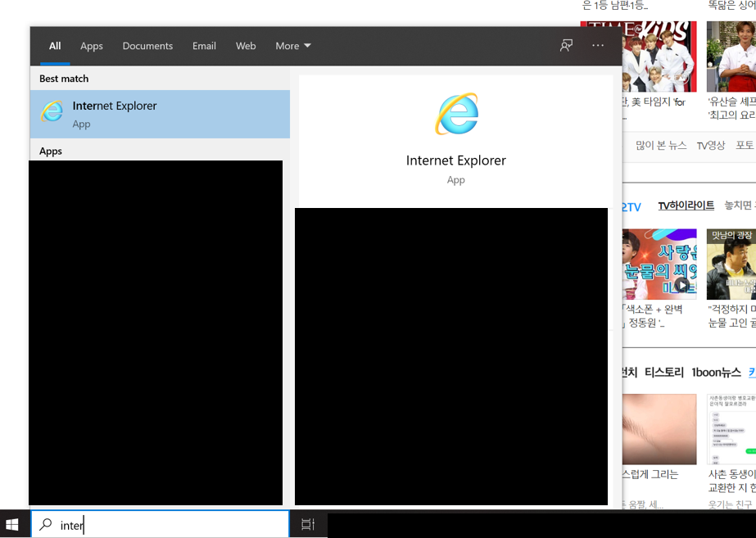Select 많이 본 뉴스 tab in browser
This screenshot has height=538, width=756.
pyautogui.click(x=661, y=145)
